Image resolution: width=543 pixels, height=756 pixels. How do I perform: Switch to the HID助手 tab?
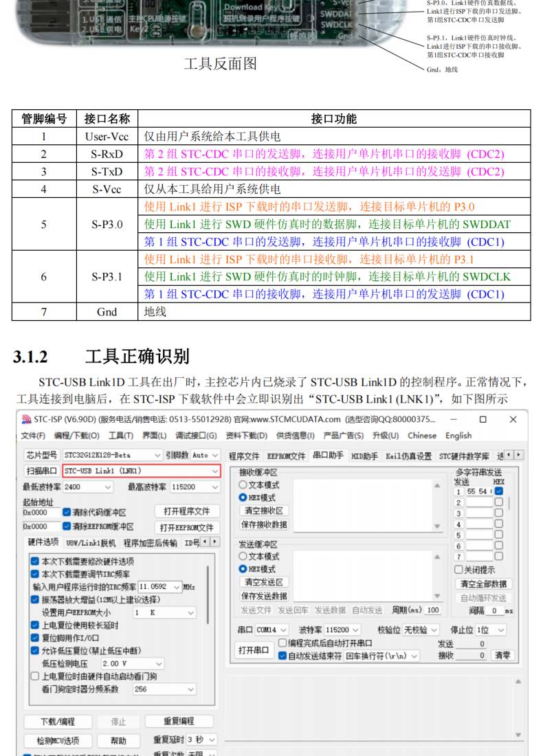click(365, 456)
